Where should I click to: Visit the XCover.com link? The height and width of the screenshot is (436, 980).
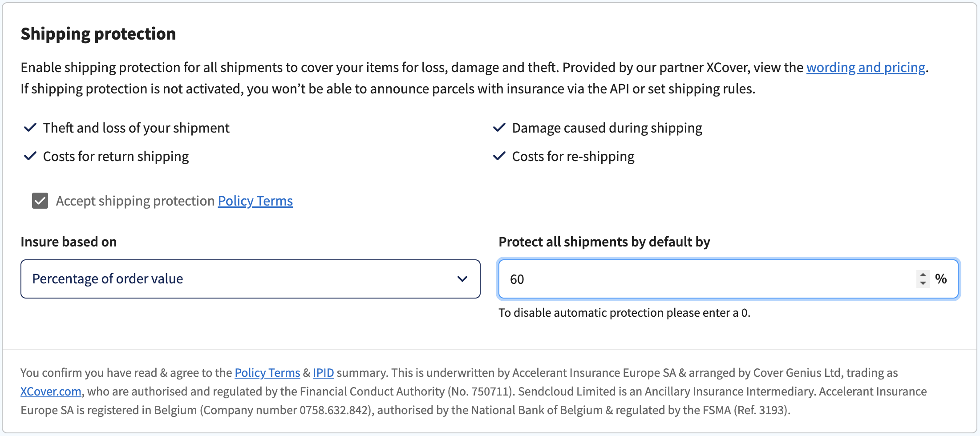click(51, 392)
